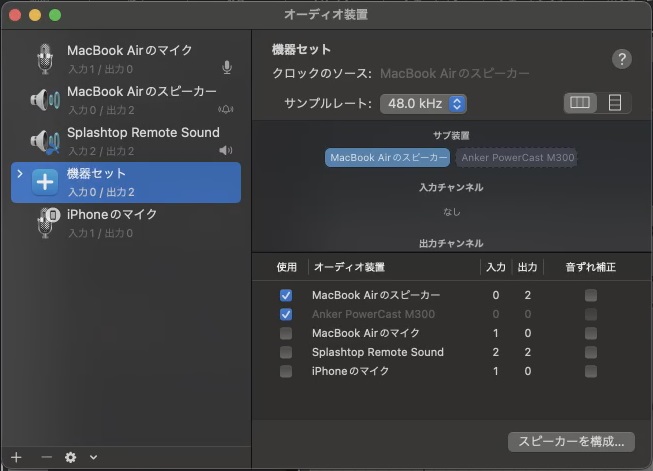Select the Anker PowerCast M300 subdevice tag
Viewport: 653px width, 471px height.
click(x=517, y=158)
